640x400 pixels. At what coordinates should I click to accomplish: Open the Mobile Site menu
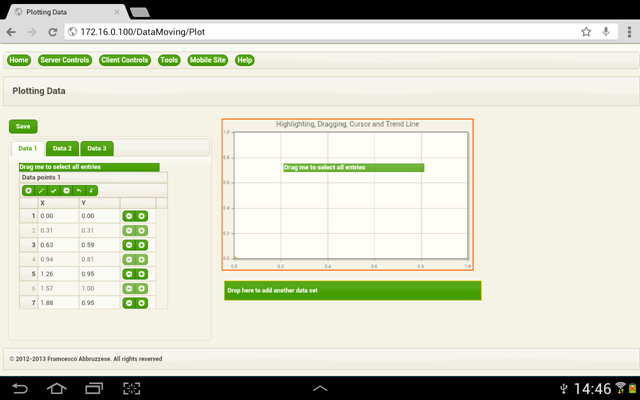(207, 60)
